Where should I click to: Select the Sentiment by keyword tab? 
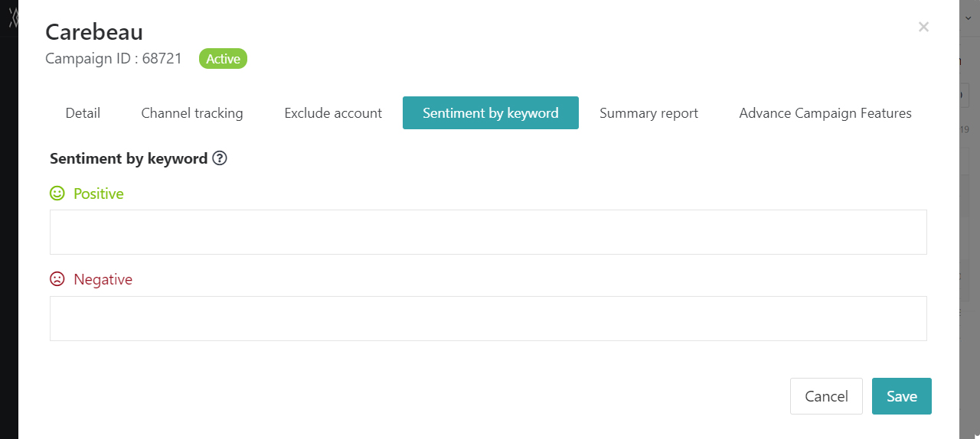click(491, 113)
